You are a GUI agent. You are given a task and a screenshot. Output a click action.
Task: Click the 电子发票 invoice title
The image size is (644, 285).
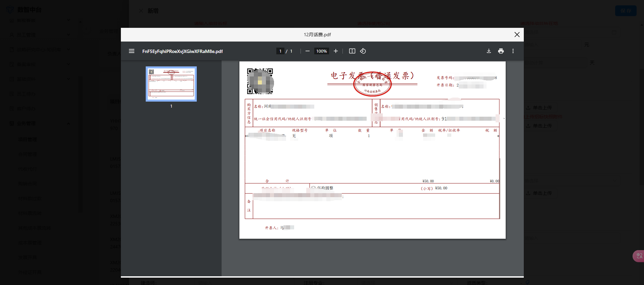click(x=372, y=76)
